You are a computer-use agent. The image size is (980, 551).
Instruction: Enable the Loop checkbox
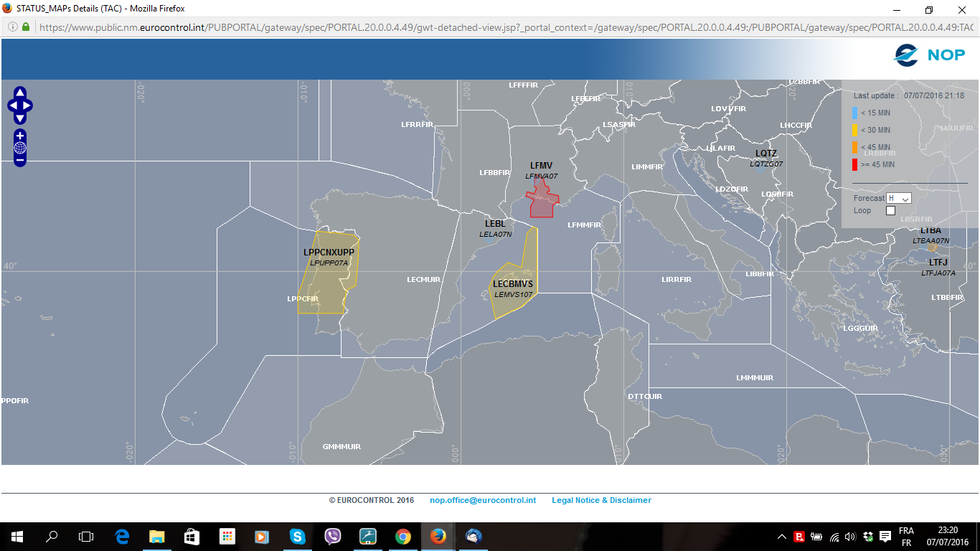point(890,210)
